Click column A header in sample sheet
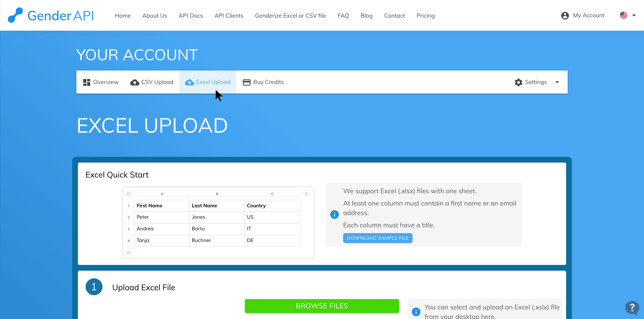 click(x=162, y=194)
